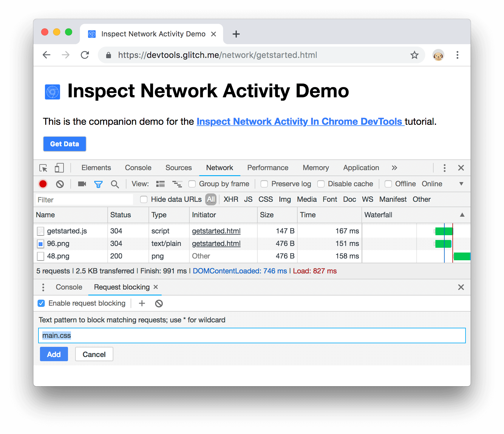The width and height of the screenshot is (504, 434).
Task: Remove all blocking patterns
Action: click(x=159, y=304)
